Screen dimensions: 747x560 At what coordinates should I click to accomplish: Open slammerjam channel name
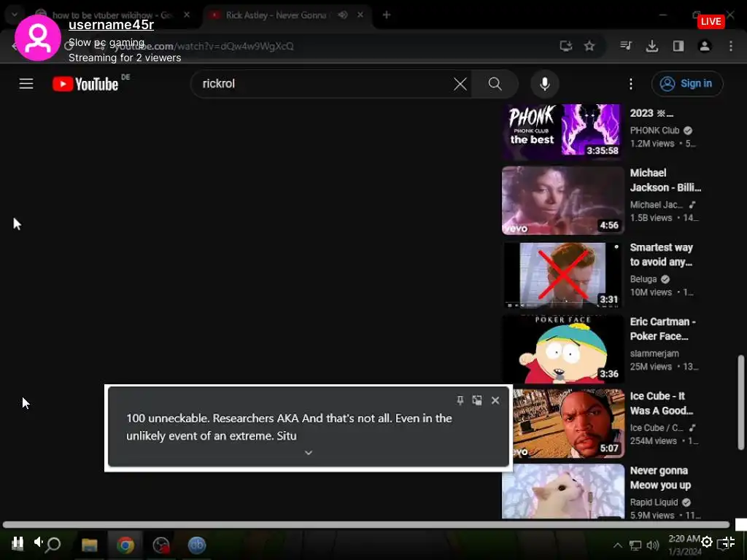tap(654, 354)
